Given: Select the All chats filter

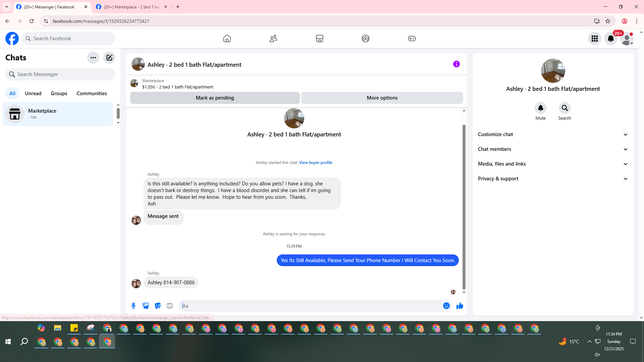Looking at the screenshot, I should 12,94.
